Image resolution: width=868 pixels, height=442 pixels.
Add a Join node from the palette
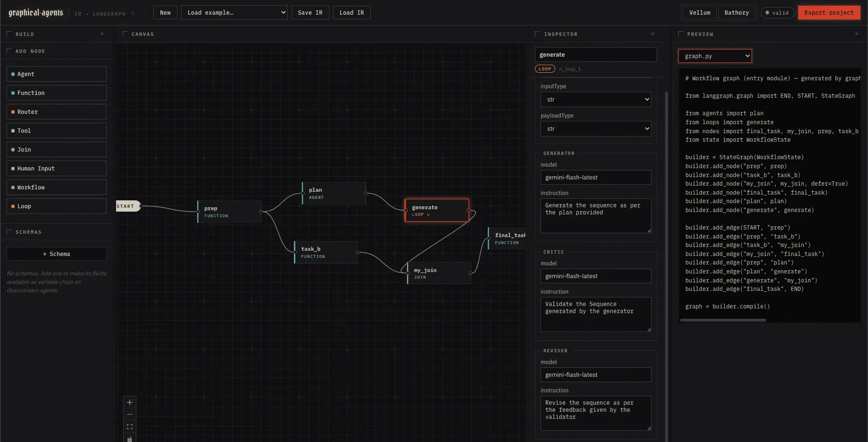tap(57, 150)
